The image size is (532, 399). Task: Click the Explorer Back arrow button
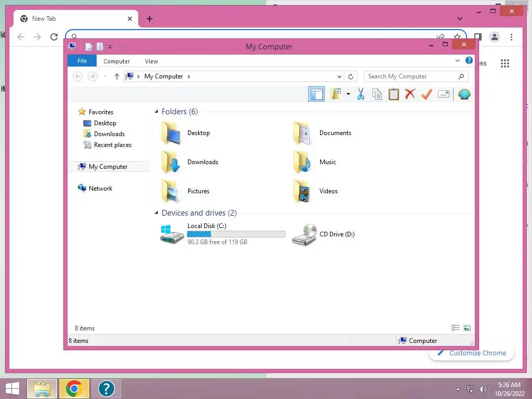pos(78,76)
